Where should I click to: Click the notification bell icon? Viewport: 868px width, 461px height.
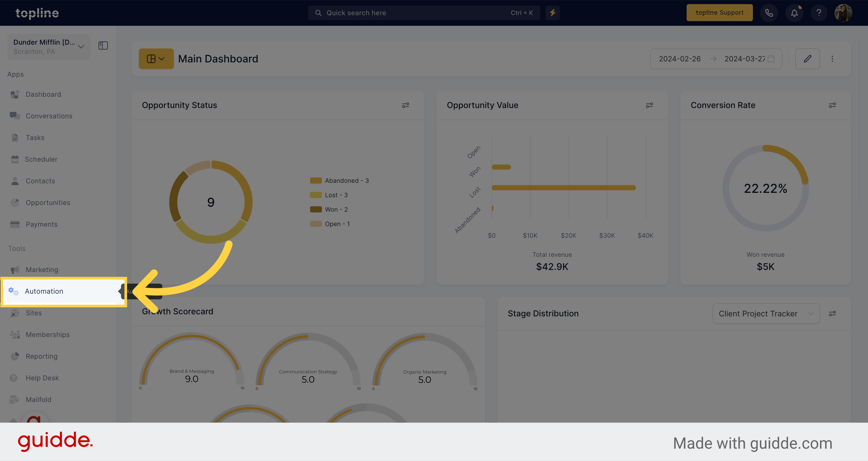tap(794, 13)
